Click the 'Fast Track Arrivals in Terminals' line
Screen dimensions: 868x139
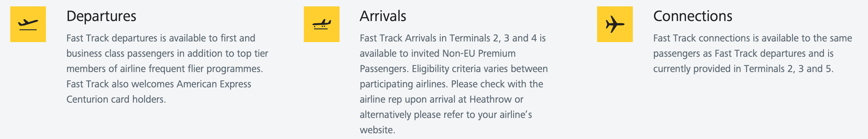(453, 38)
